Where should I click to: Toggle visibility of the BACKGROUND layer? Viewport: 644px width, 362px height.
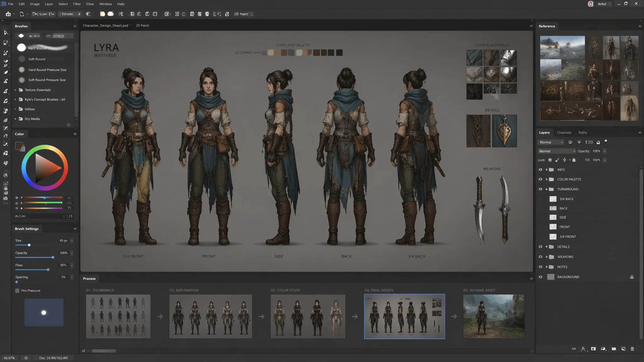pos(540,277)
